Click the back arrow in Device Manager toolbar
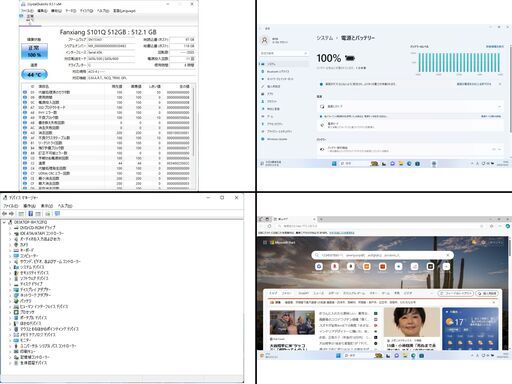 click(x=4, y=214)
